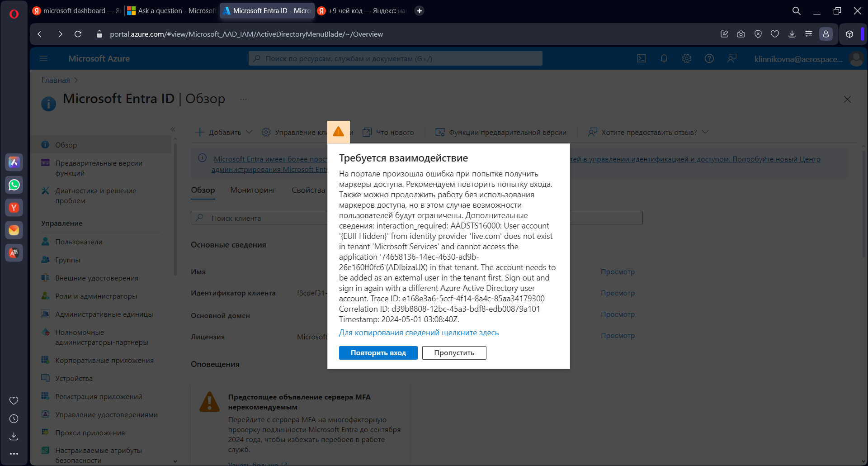Viewport: 868px width, 466px height.
Task: Expand the 'Добавить' dropdown
Action: [224, 132]
